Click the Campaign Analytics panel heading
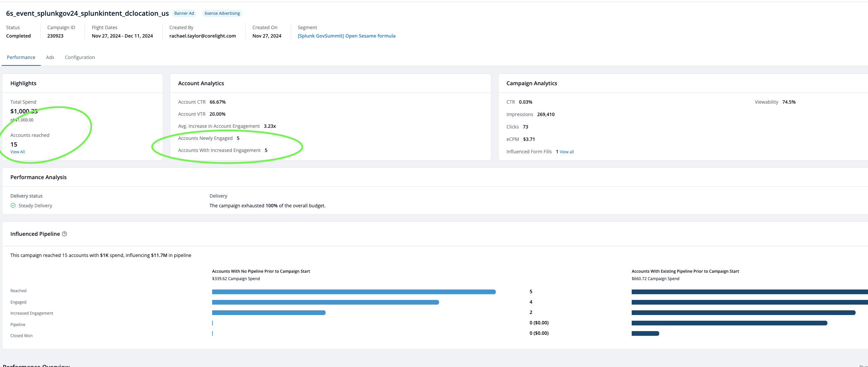 pos(532,83)
